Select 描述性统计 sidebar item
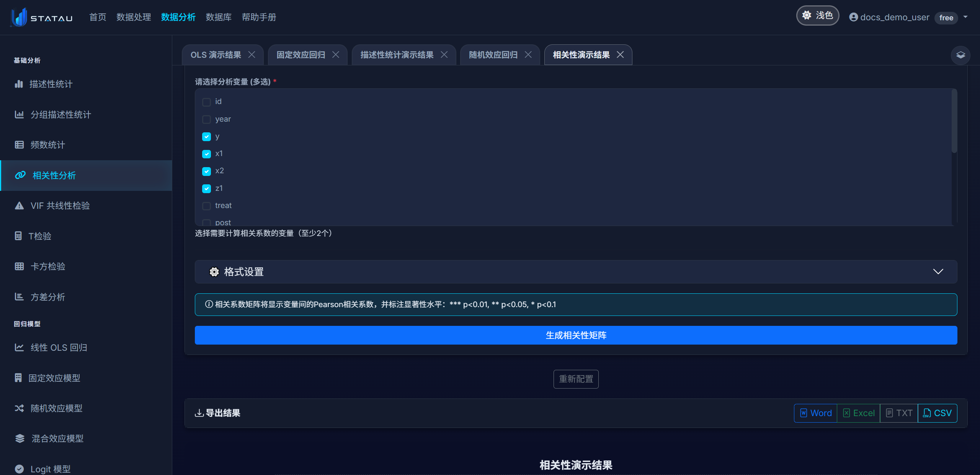980x475 pixels. 86,84
